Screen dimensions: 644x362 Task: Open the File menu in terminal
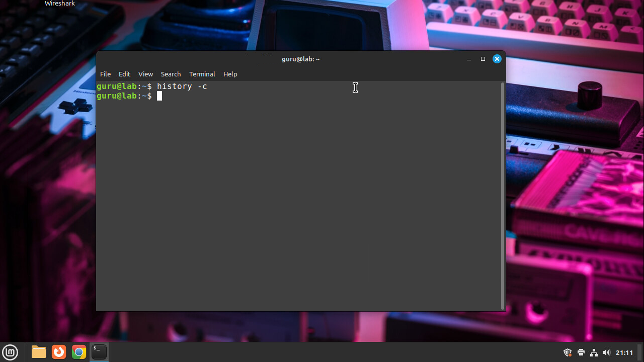[105, 74]
